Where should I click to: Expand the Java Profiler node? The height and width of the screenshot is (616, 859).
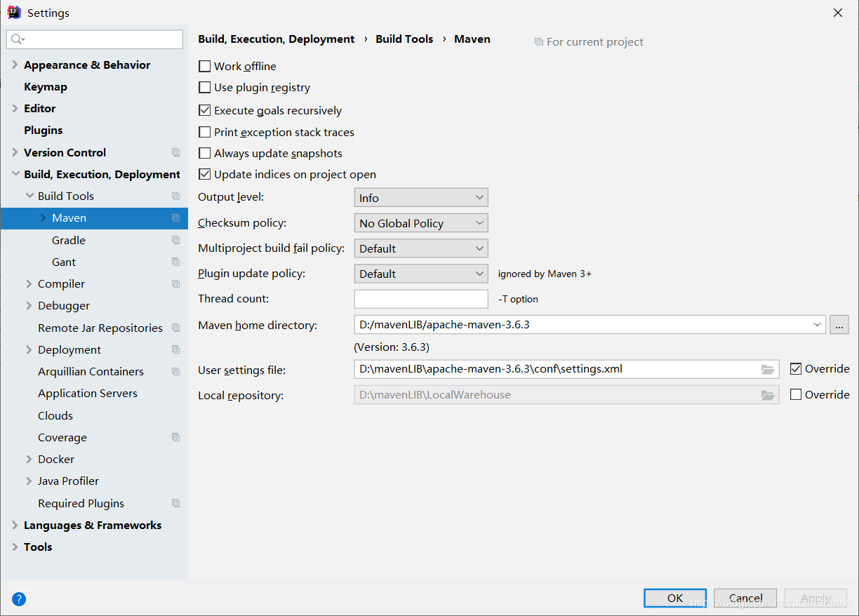click(29, 481)
